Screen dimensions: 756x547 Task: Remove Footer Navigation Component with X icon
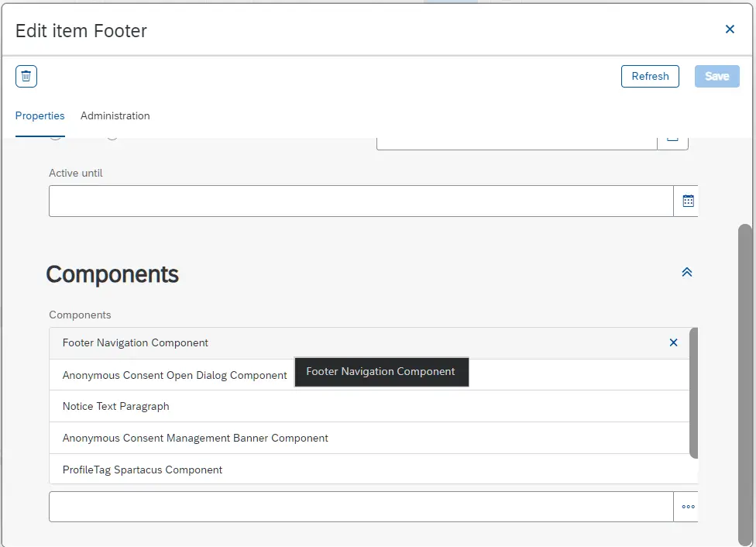(674, 343)
